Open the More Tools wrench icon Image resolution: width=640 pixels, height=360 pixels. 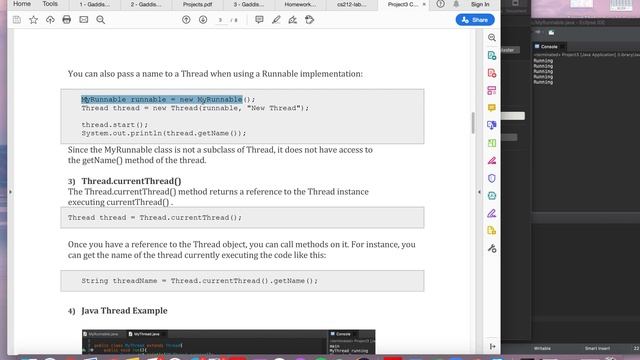[x=492, y=248]
